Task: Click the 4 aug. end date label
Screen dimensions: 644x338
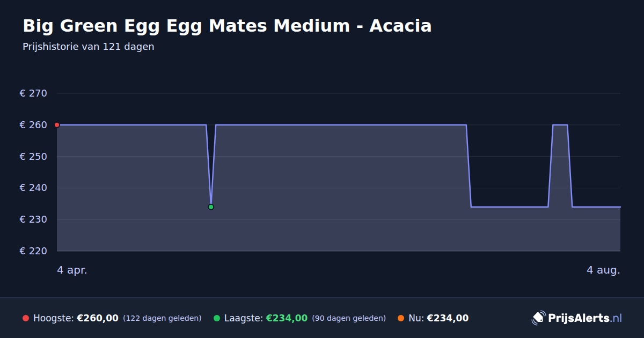Action: point(603,270)
